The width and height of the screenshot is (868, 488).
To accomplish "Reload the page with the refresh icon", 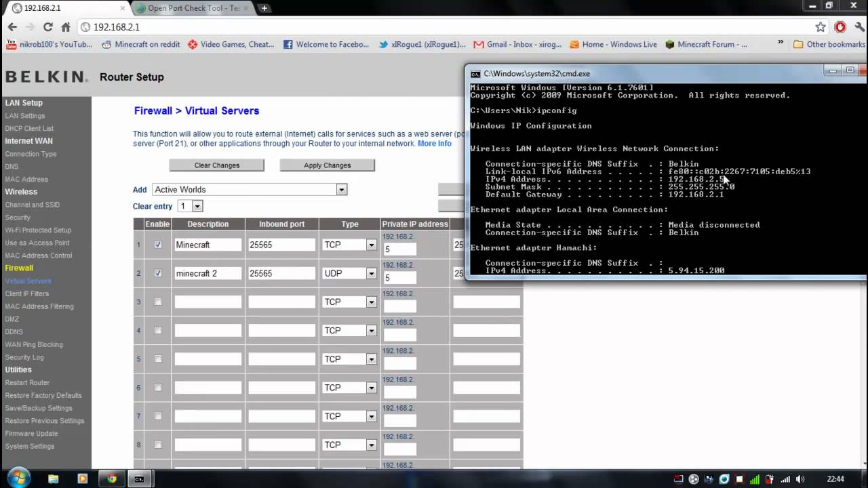I will (47, 27).
